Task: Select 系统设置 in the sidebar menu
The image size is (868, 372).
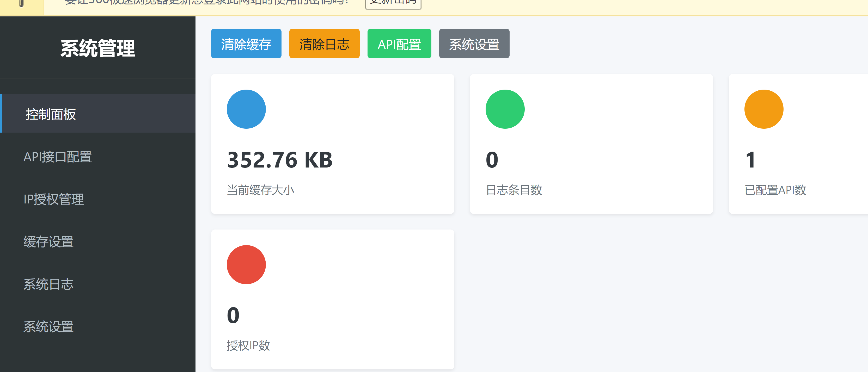Action: point(98,326)
